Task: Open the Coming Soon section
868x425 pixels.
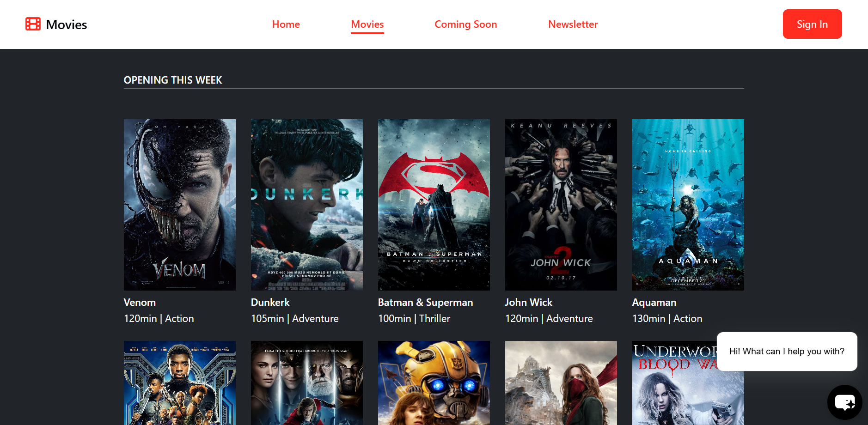Action: 465,24
